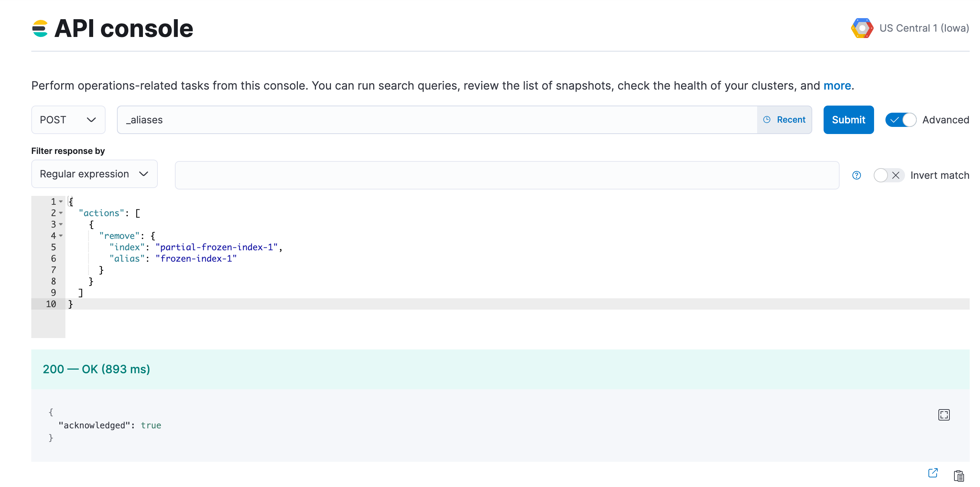Screen dimensions: 980x487
Task: Click the Recent menu label
Action: pos(791,119)
